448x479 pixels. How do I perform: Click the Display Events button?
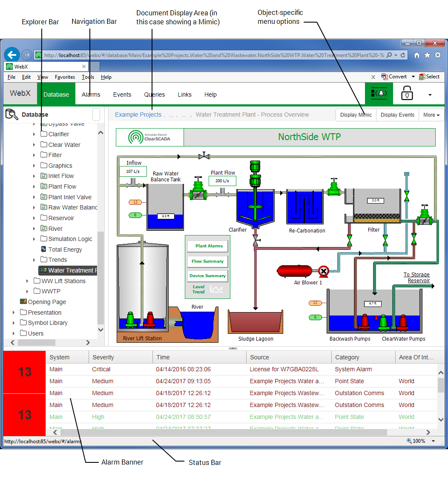tap(397, 115)
